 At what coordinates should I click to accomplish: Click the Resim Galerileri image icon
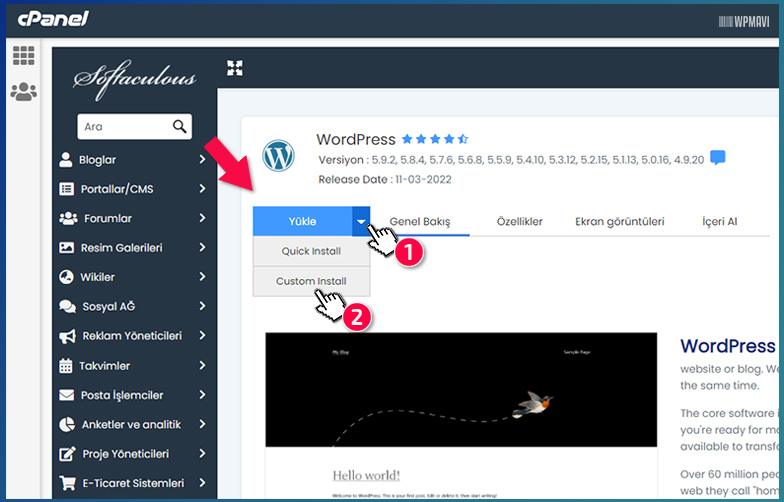click(x=66, y=248)
